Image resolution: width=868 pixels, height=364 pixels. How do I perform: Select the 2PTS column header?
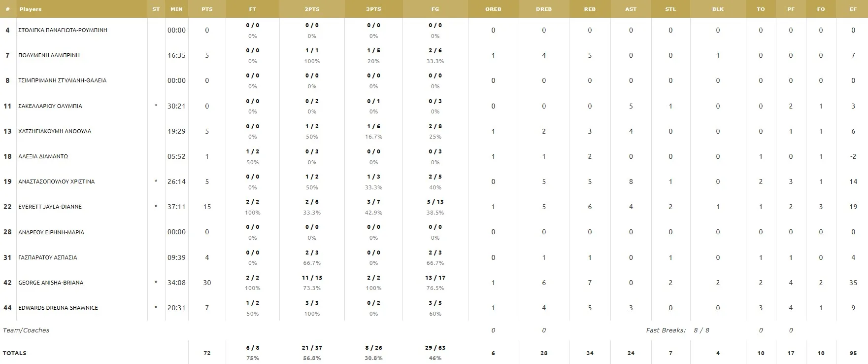(x=312, y=9)
